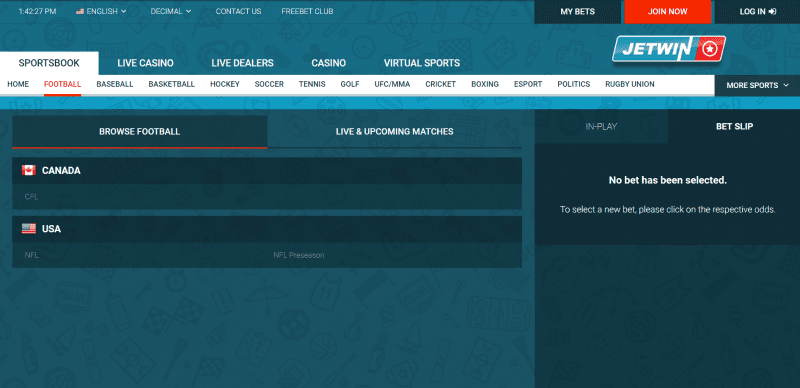Open the Decimal odds format dropdown
The width and height of the screenshot is (800, 388).
(x=171, y=11)
